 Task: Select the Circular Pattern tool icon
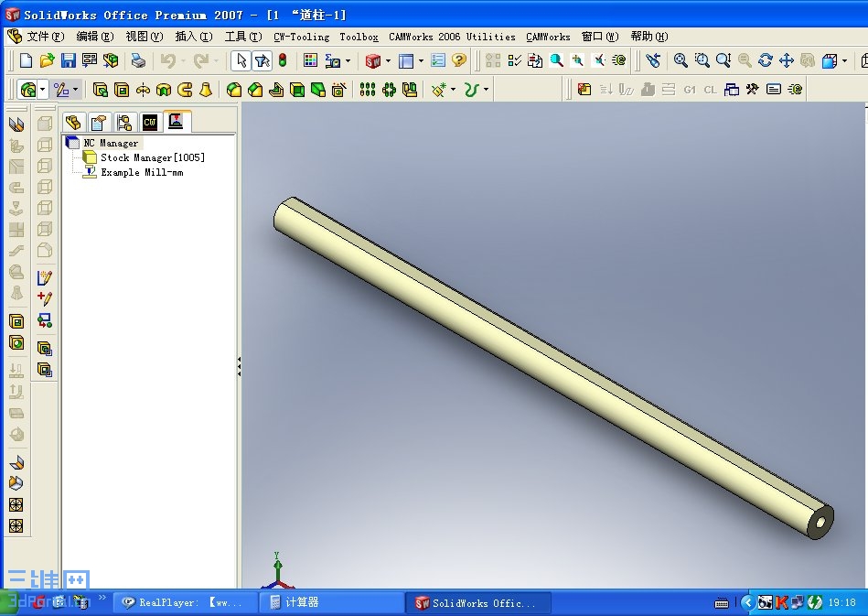389,89
